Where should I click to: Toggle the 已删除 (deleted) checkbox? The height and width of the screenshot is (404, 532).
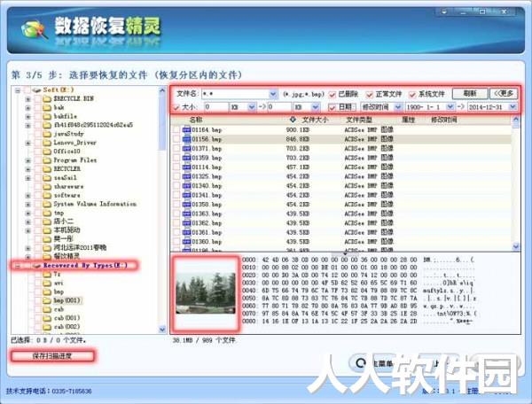coord(332,94)
